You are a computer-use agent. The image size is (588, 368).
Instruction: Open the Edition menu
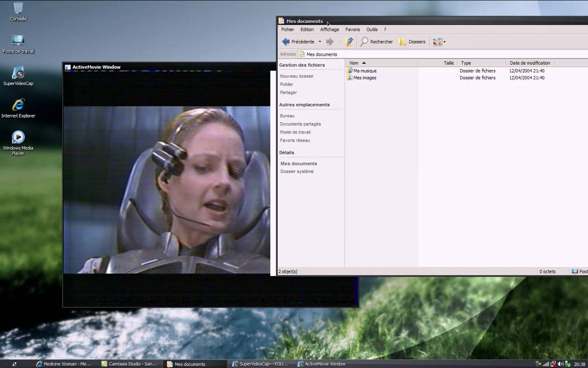307,29
